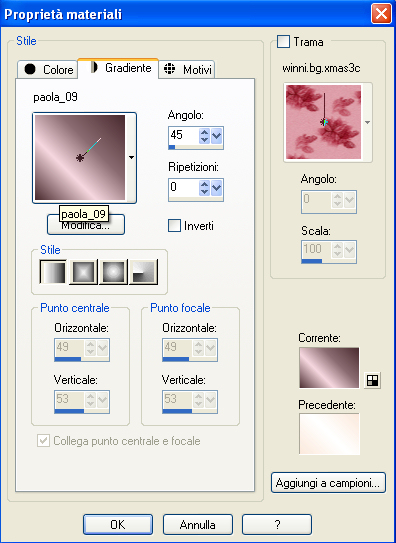Close the Proprietà materiali dialog
The width and height of the screenshot is (396, 543).
tap(381, 14)
